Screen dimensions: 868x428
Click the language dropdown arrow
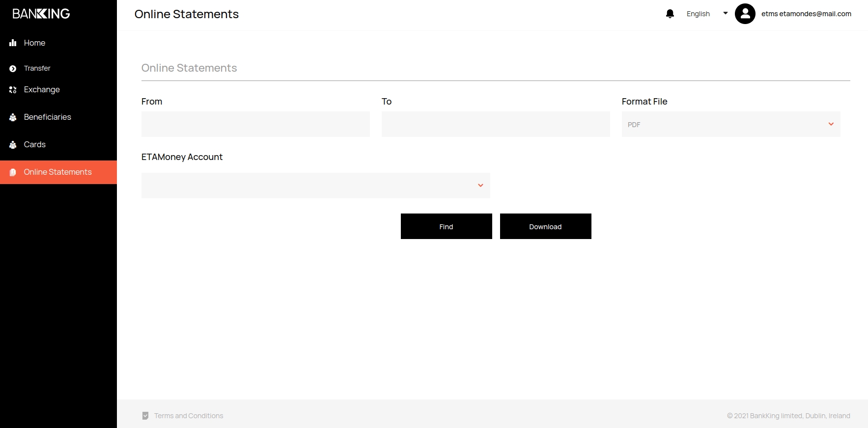point(726,13)
